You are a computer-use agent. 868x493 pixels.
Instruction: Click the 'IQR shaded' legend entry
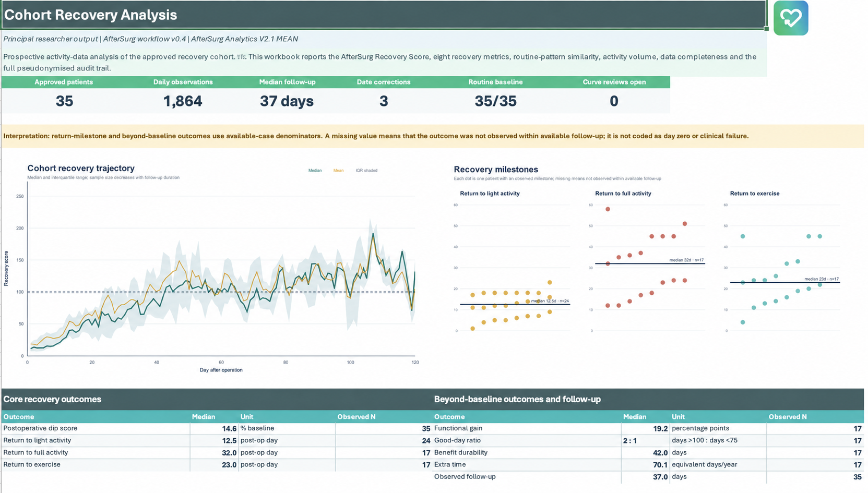366,171
